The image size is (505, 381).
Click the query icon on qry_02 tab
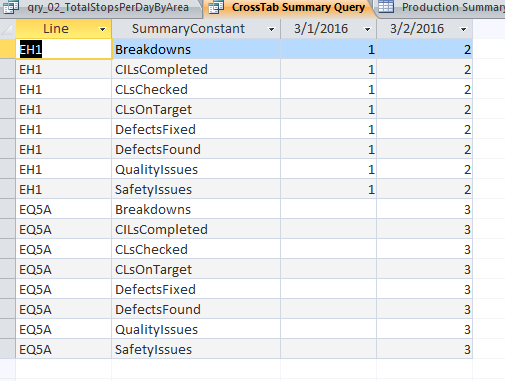click(x=11, y=7)
